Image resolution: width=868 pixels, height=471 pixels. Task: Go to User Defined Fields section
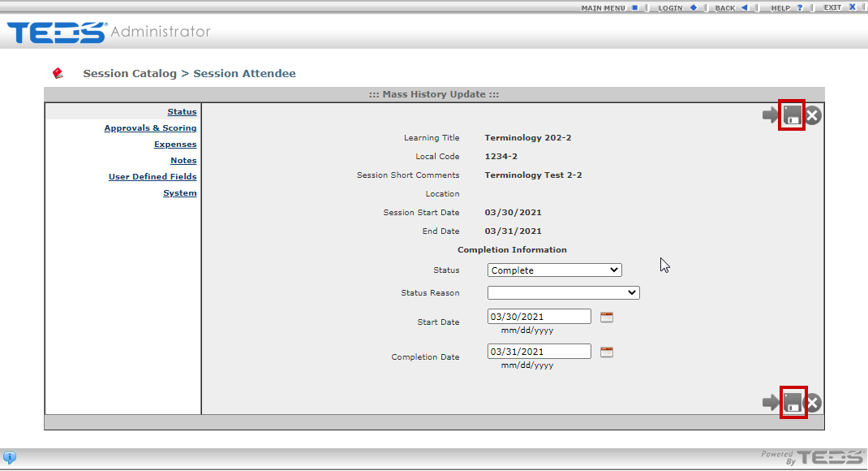point(153,177)
